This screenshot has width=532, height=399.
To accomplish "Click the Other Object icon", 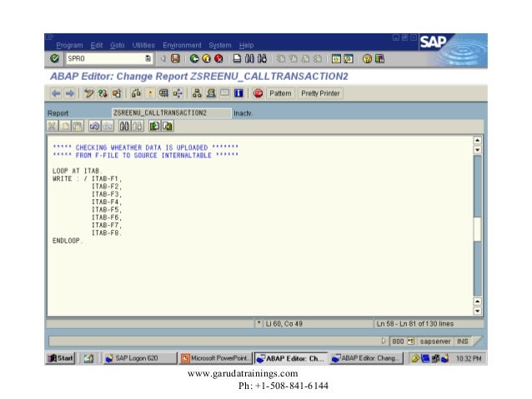I will (117, 93).
